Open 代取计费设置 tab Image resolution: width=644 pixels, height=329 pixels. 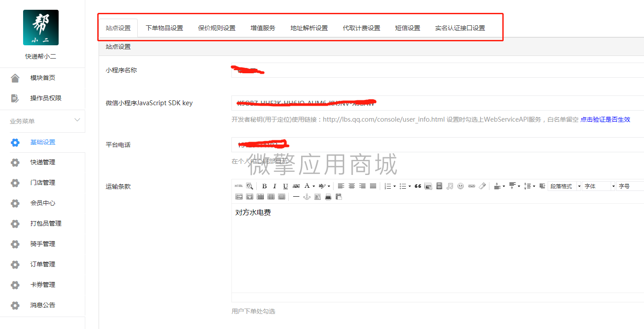coord(362,28)
